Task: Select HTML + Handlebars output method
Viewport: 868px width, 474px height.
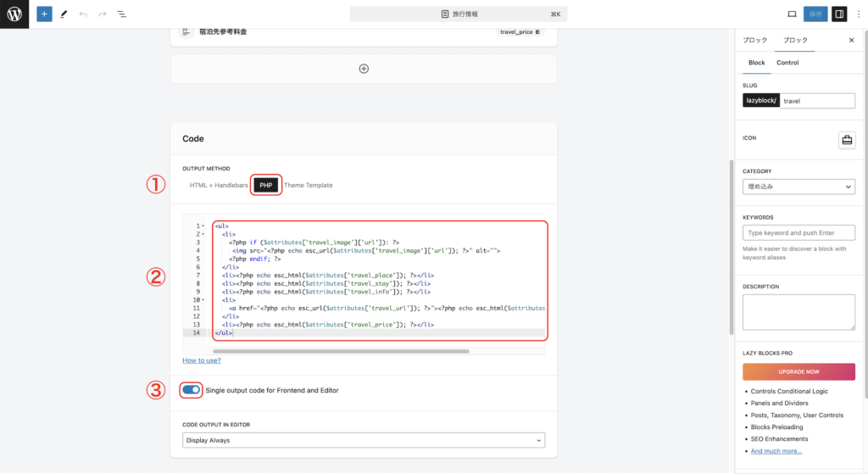Action: tap(219, 185)
